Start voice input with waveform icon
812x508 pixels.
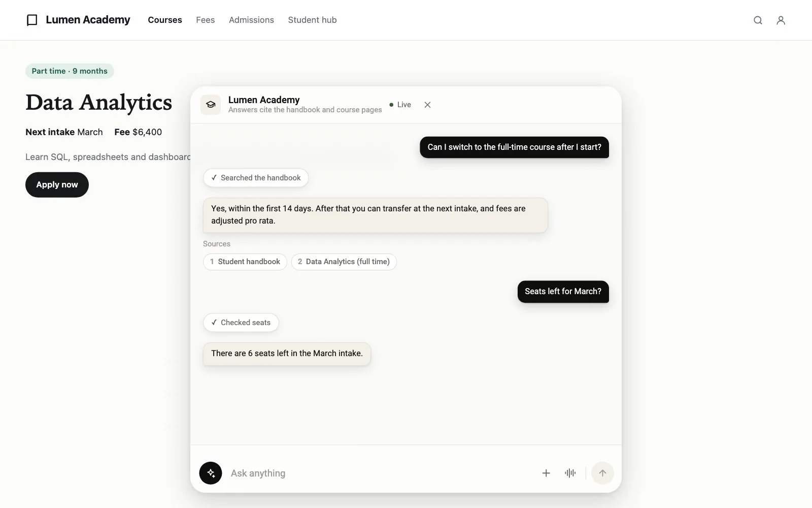570,473
